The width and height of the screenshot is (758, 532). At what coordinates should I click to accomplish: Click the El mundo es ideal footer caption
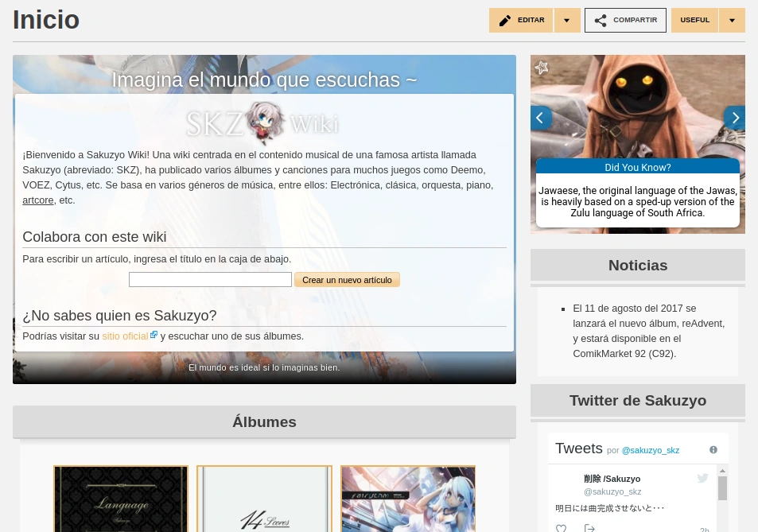click(x=264, y=367)
